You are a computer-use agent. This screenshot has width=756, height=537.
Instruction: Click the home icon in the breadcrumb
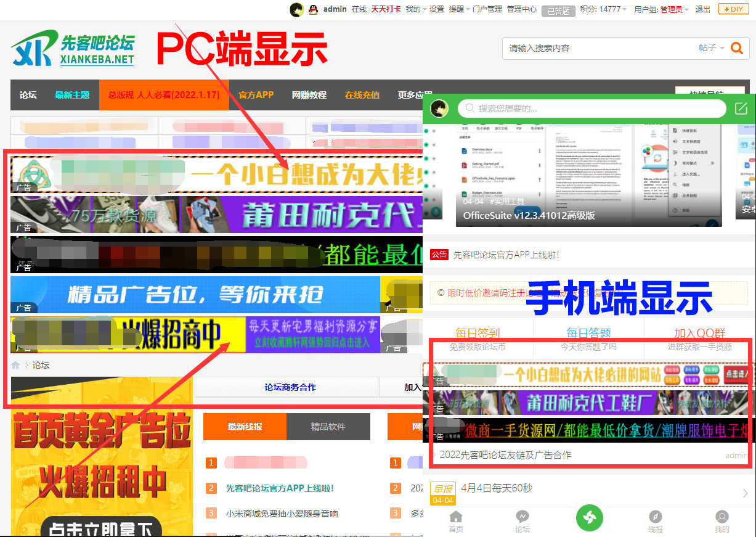tap(16, 365)
